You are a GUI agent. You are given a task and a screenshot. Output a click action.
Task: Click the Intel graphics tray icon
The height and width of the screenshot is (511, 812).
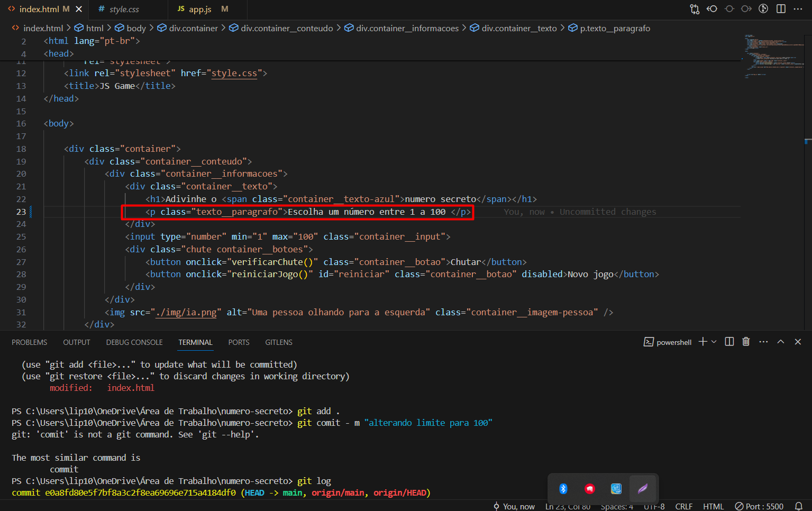(616, 488)
